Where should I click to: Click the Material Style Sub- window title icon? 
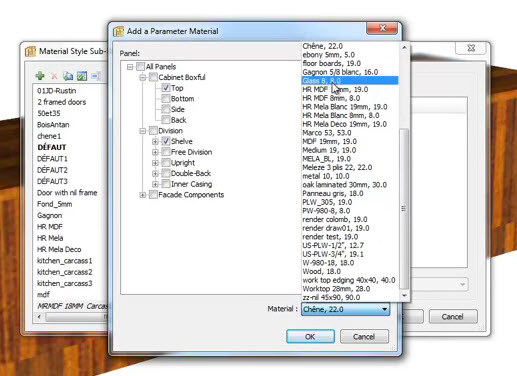[30, 51]
